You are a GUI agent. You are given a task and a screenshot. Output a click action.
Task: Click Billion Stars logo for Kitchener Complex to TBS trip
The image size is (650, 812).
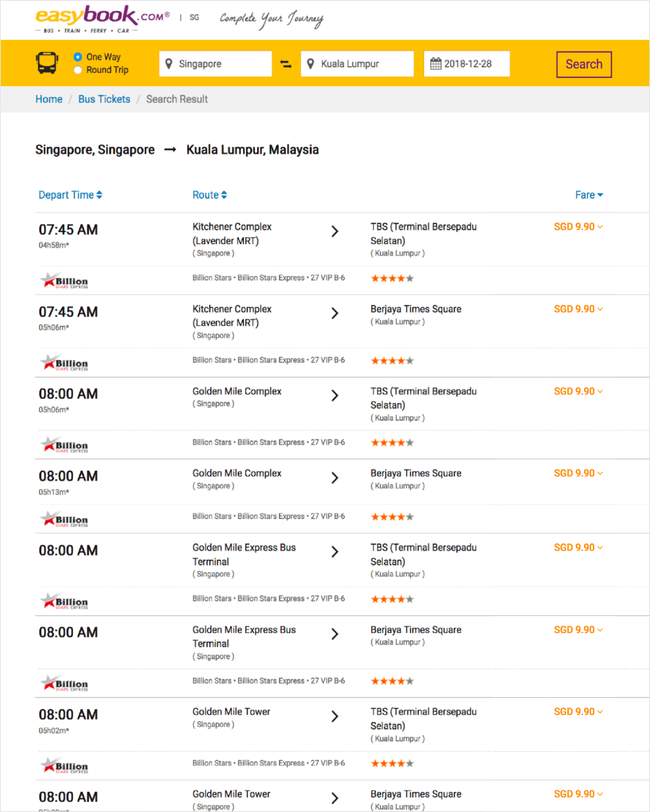point(64,280)
